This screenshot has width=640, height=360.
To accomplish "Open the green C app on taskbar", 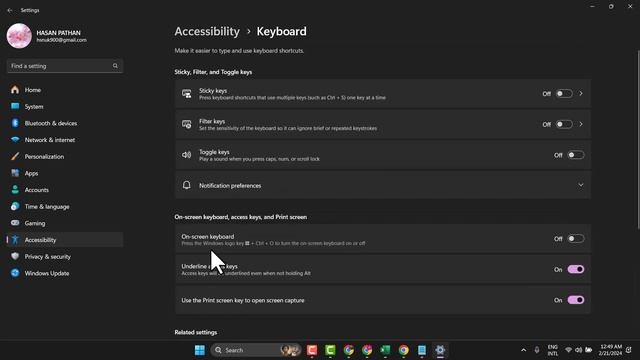I will coord(330,350).
